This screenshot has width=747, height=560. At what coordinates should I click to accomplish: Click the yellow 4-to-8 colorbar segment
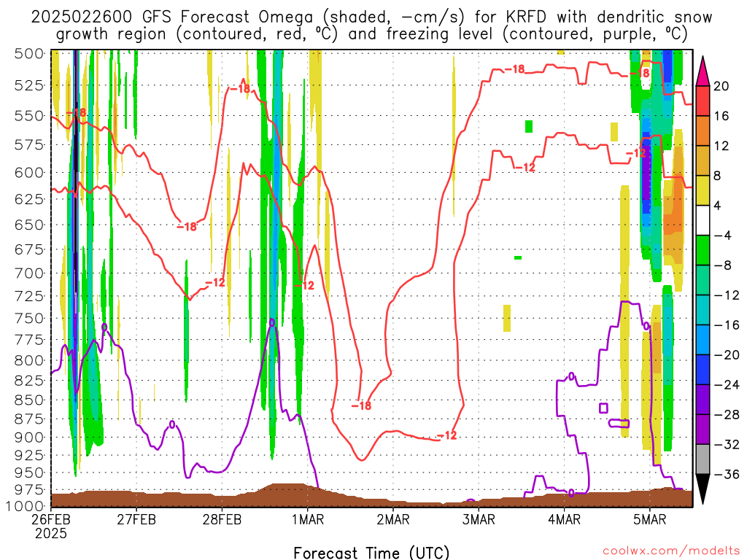pyautogui.click(x=703, y=190)
